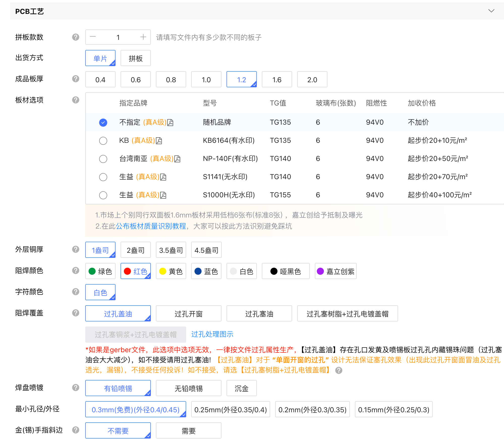Select 拼板 shipping method
Screen dimensions: 504x439
click(135, 58)
